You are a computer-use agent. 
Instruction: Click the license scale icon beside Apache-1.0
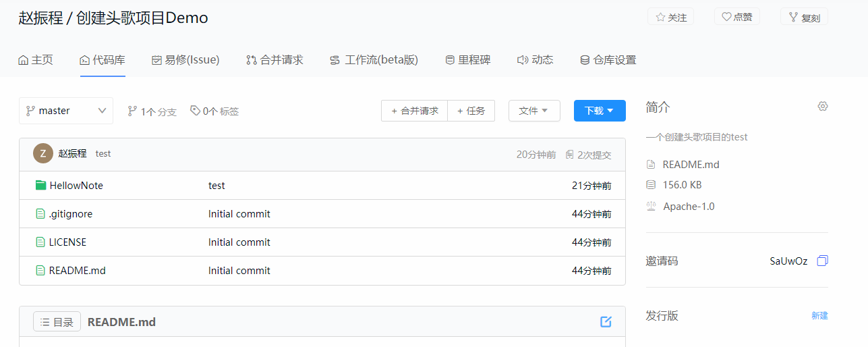click(x=651, y=206)
